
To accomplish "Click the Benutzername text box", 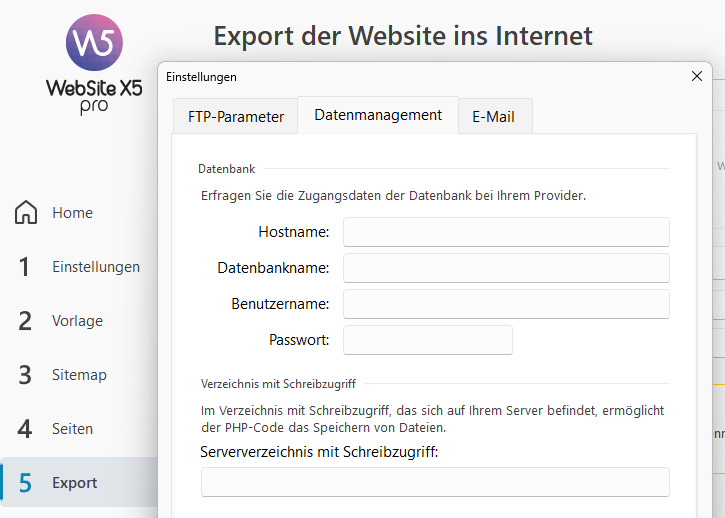I will pyautogui.click(x=506, y=304).
